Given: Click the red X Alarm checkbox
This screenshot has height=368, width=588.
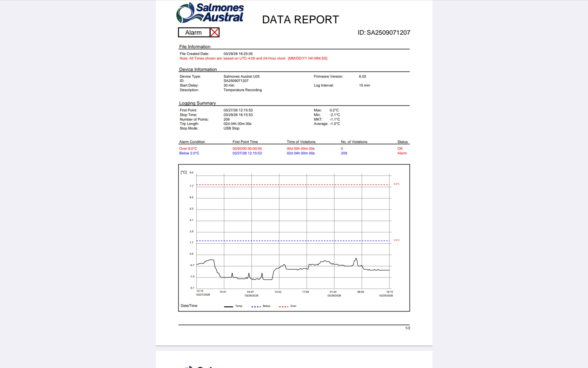Looking at the screenshot, I should pyautogui.click(x=214, y=33).
